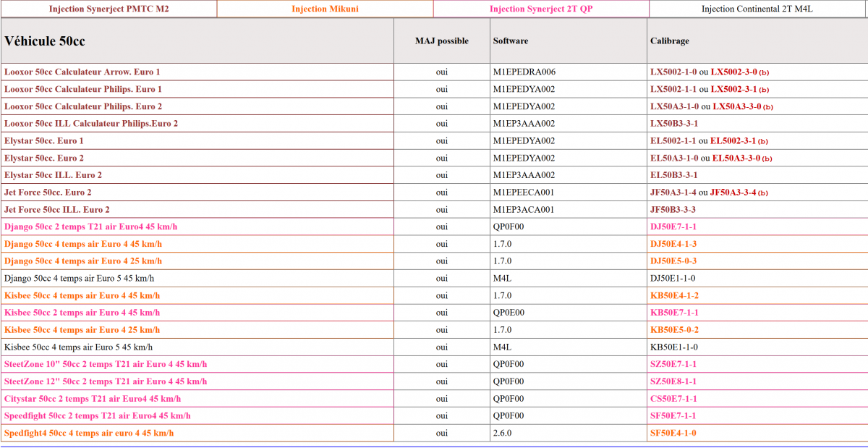
Task: Select the Jet Force 50cc ILL. Euro 2 row
Action: pos(57,210)
